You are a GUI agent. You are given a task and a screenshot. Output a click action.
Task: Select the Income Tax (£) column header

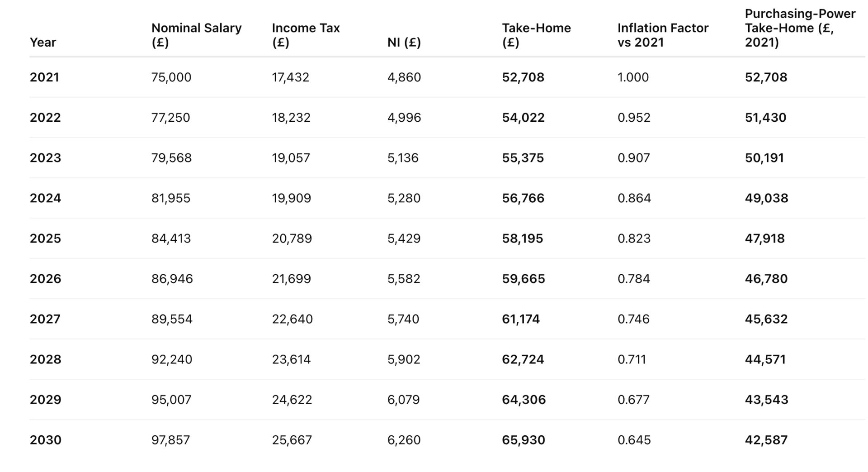tap(306, 35)
